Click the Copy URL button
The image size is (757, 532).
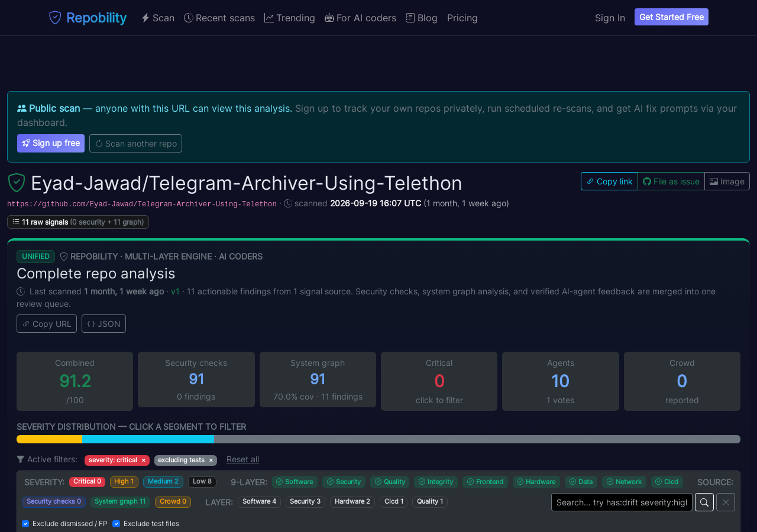pyautogui.click(x=47, y=324)
